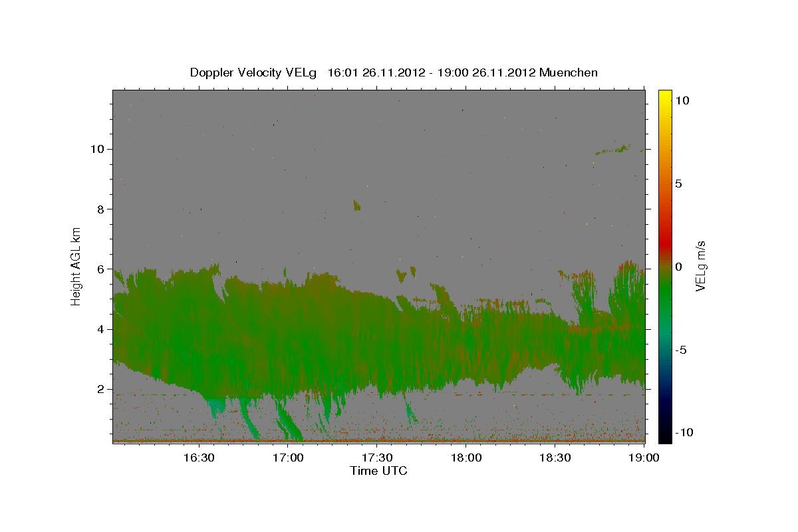This screenshot has width=798, height=532.
Task: Click the height label '4' on y-axis
Action: click(x=99, y=329)
